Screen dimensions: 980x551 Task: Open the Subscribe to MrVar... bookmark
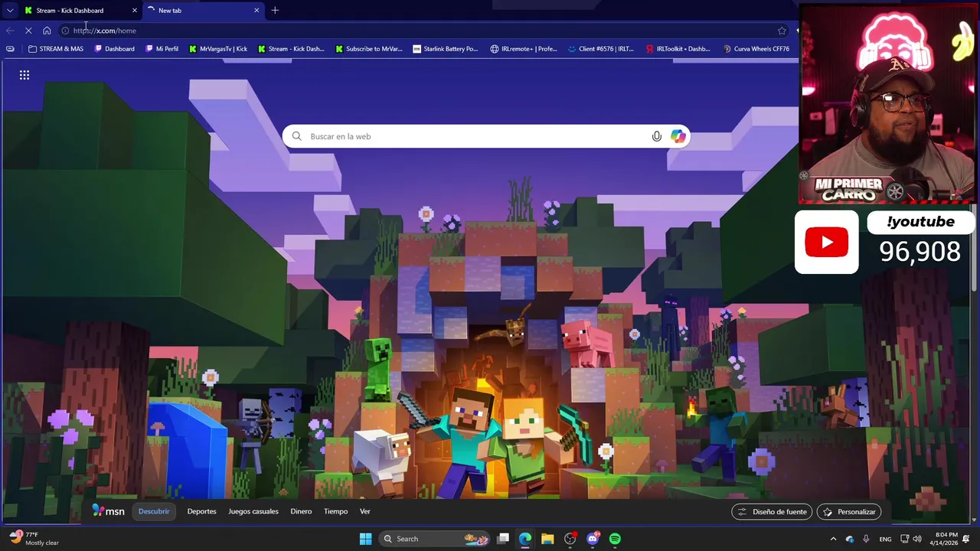pyautogui.click(x=369, y=49)
